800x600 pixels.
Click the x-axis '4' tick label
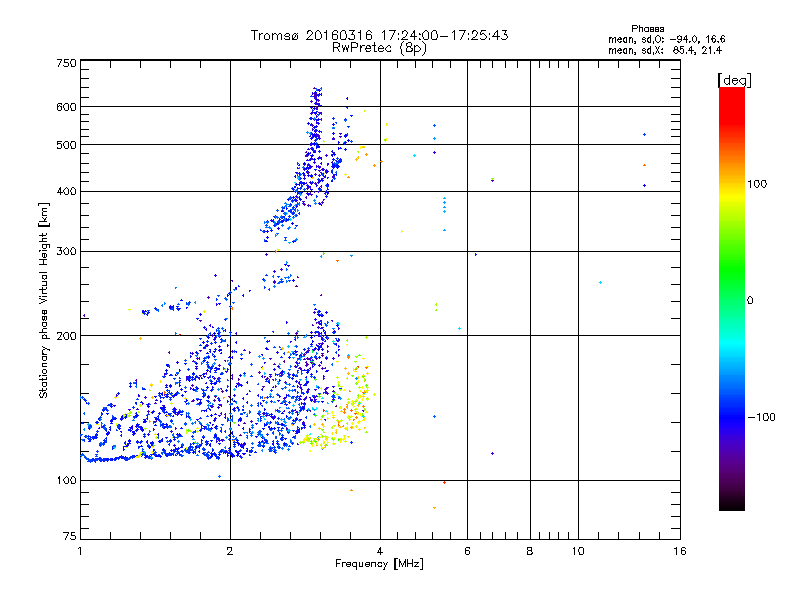click(380, 551)
